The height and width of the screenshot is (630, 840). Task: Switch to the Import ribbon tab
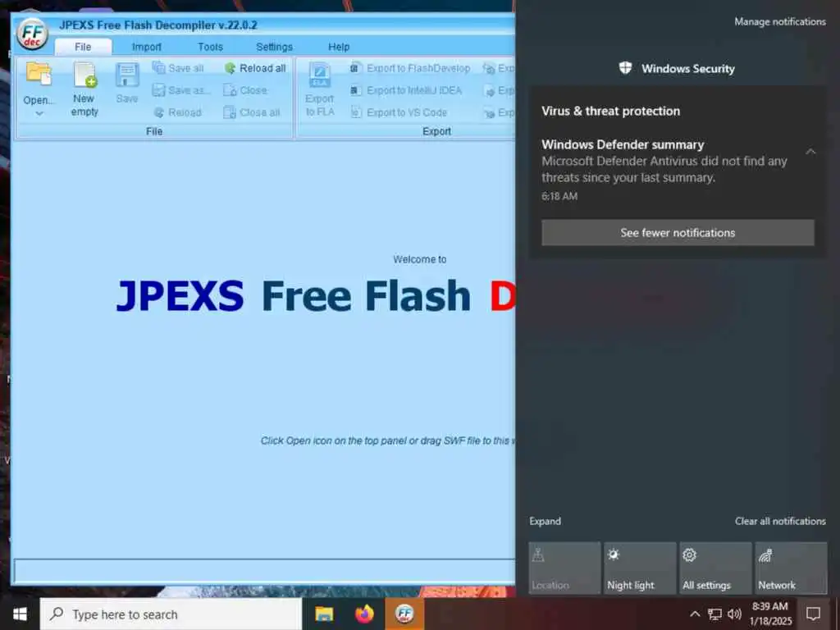146,47
